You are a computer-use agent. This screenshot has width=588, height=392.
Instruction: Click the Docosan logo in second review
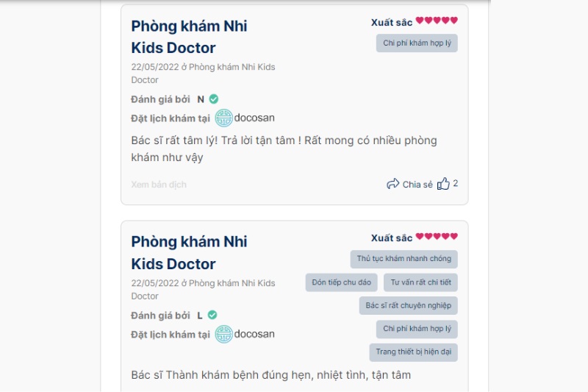coord(223,335)
